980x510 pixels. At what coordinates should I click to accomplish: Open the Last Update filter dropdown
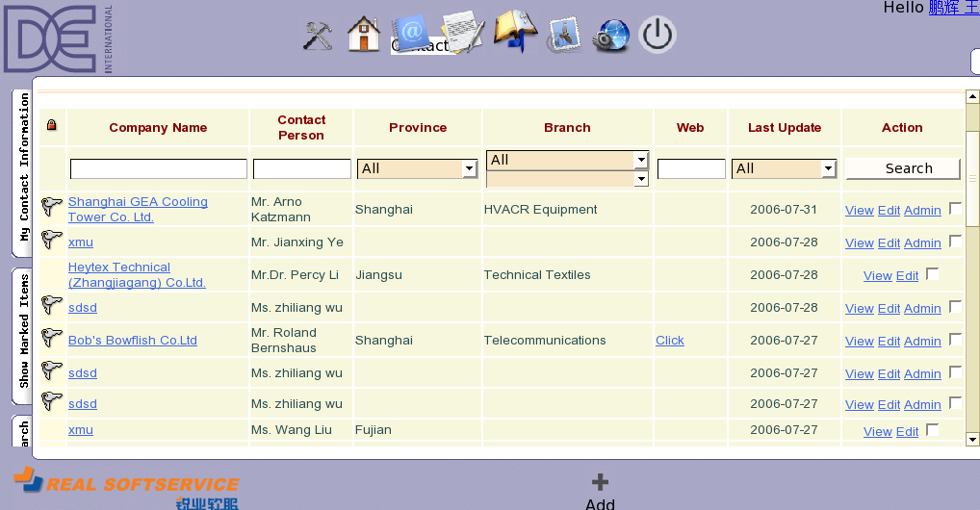pyautogui.click(x=828, y=169)
